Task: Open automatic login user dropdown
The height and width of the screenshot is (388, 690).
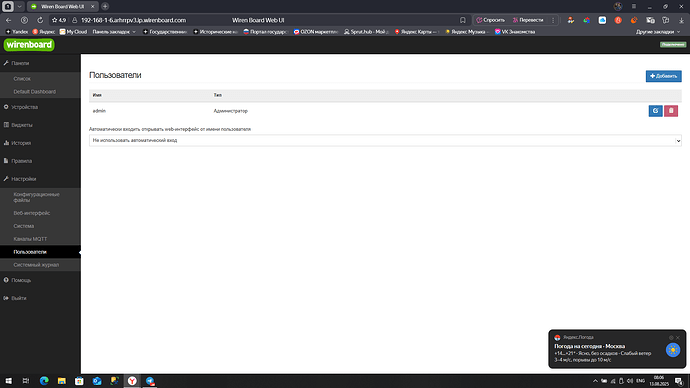Action: pos(385,140)
